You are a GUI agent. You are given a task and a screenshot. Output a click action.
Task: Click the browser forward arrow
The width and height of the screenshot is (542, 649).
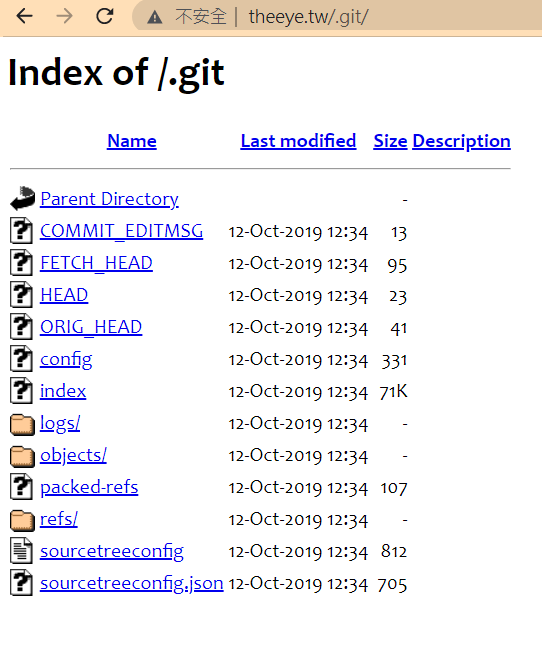[64, 17]
